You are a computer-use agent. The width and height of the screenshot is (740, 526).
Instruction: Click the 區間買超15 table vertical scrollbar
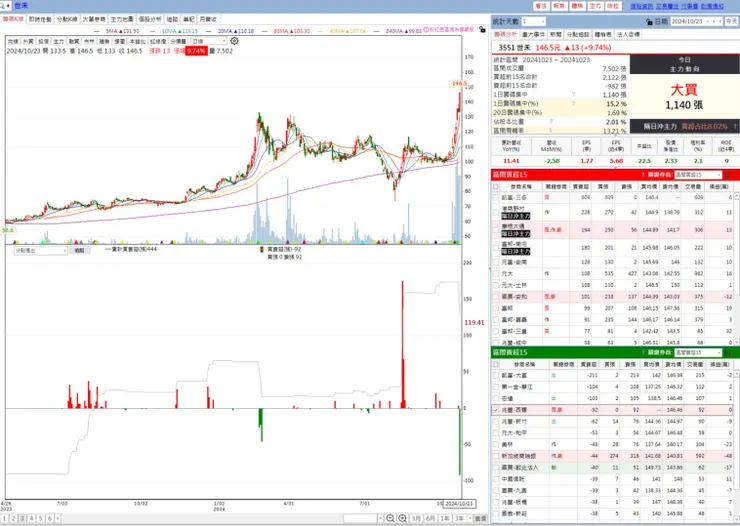pyautogui.click(x=737, y=267)
